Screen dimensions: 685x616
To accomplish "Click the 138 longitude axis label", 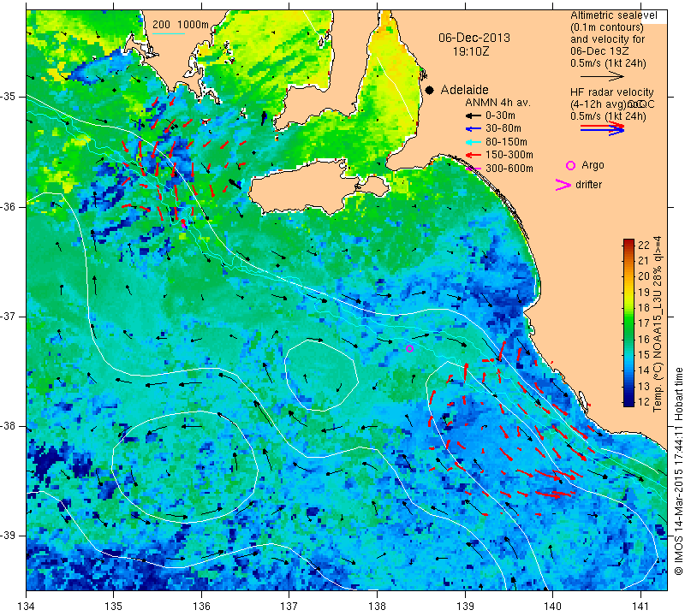I will [377, 607].
